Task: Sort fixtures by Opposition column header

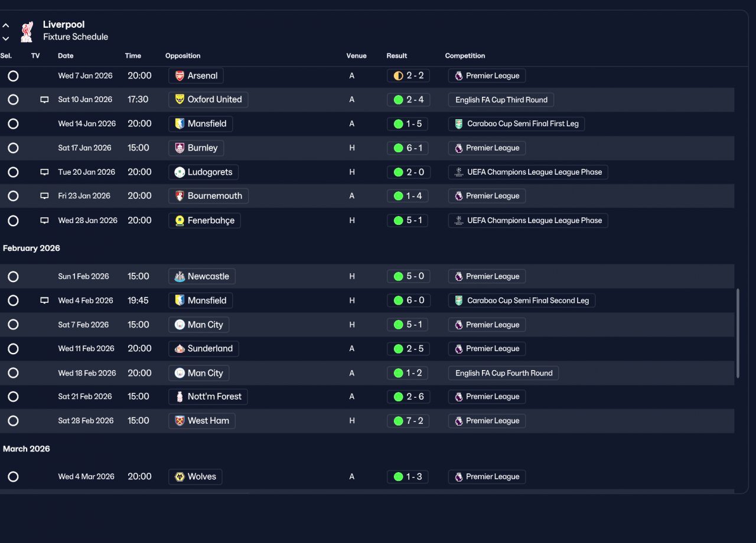Action: [x=183, y=56]
